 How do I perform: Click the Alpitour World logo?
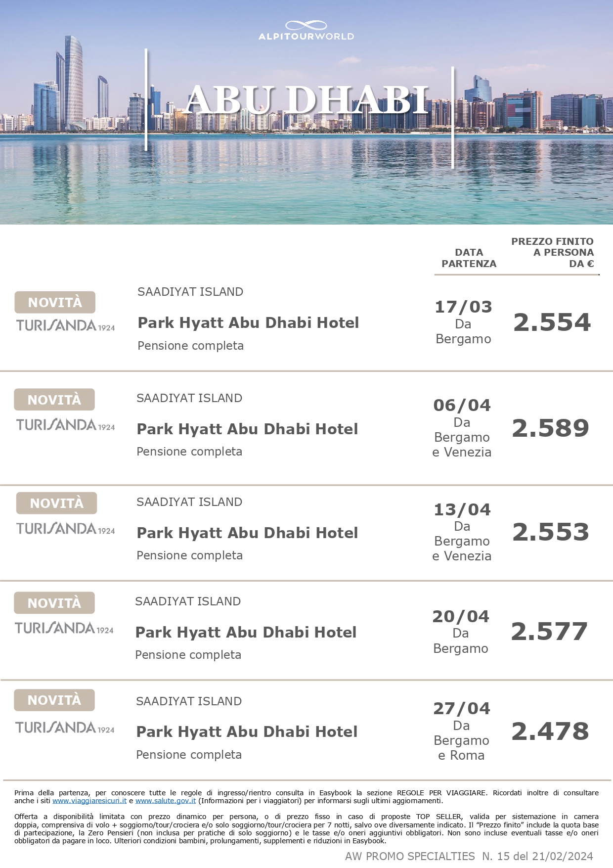click(x=306, y=31)
